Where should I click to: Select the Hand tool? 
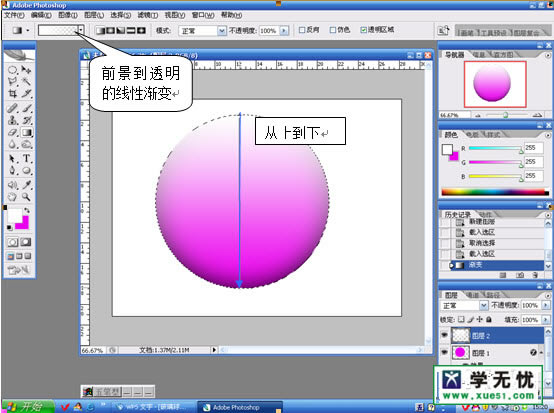13,197
